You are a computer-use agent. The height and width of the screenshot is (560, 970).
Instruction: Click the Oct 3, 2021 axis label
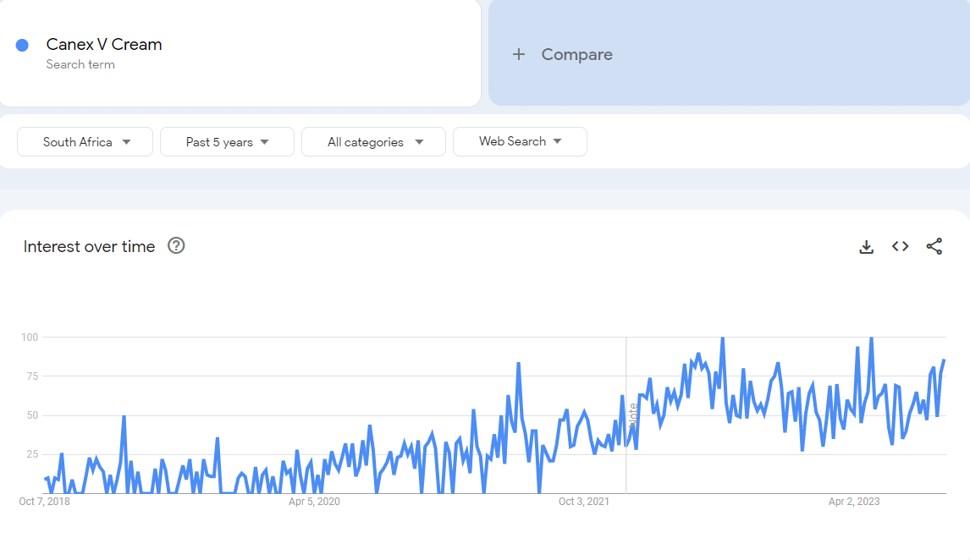coord(584,502)
